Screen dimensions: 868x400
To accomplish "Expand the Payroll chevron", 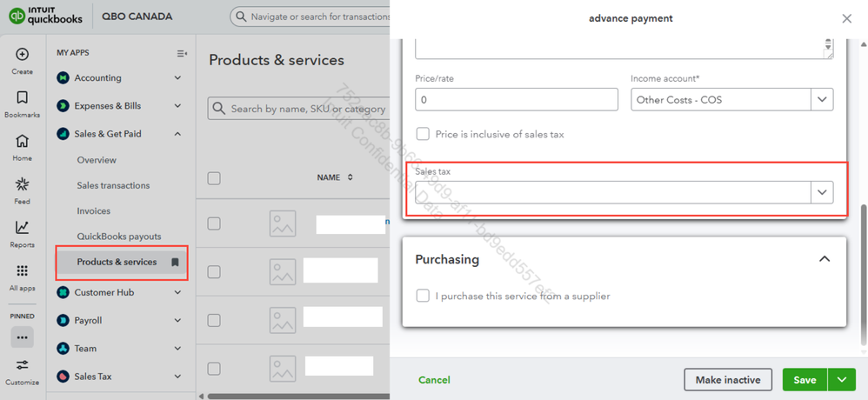I will pyautogui.click(x=177, y=320).
